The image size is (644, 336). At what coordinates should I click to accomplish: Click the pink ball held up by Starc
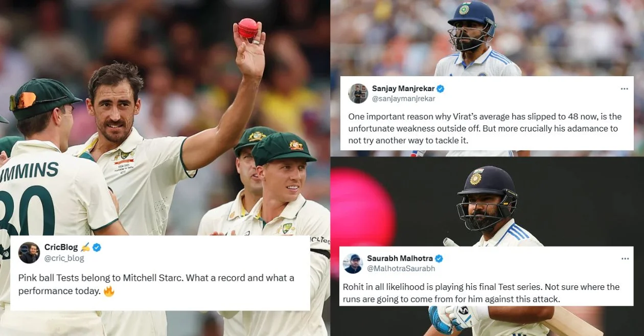pos(248,28)
